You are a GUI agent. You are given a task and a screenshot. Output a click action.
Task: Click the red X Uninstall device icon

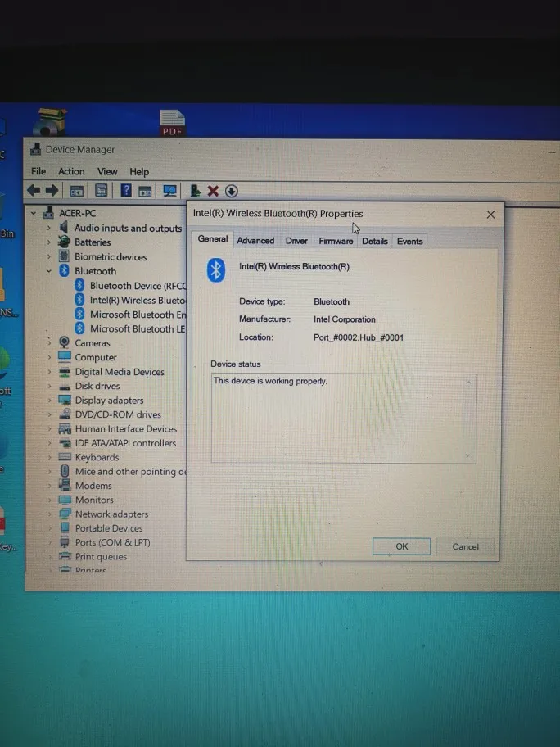pos(213,191)
